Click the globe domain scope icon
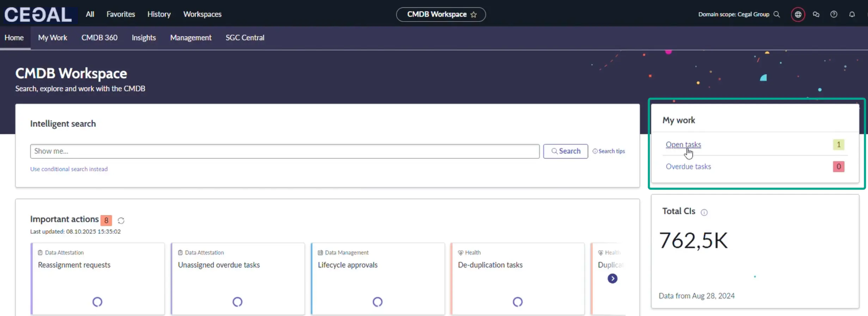The height and width of the screenshot is (316, 868). (798, 14)
